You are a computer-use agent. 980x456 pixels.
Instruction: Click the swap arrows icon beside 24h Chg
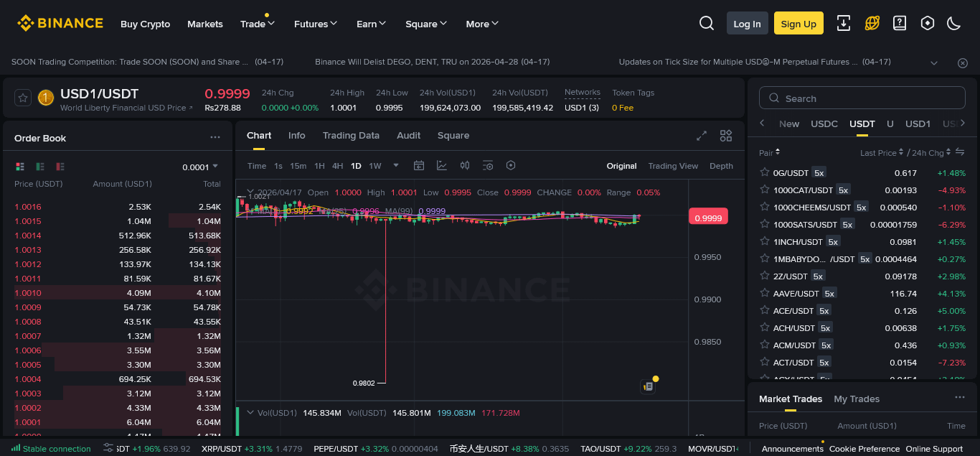click(x=960, y=152)
